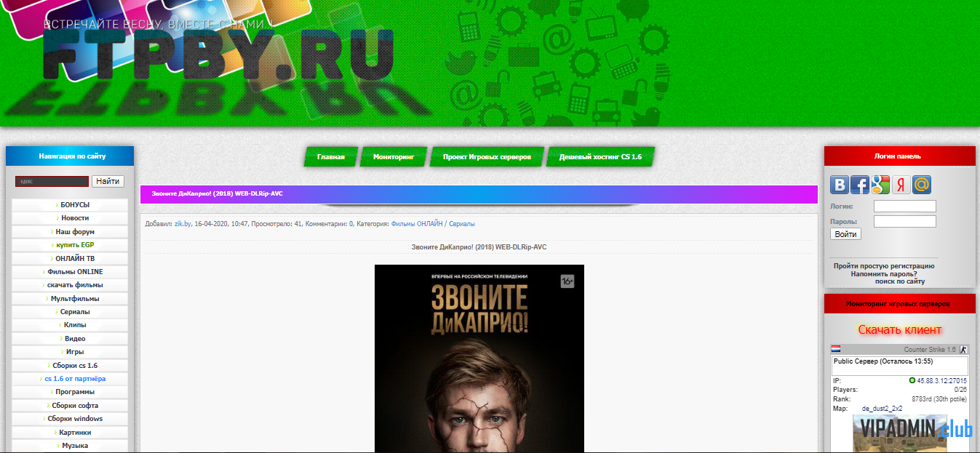Image resolution: width=980 pixels, height=453 pixels.
Task: Click the Войти login button
Action: pos(845,234)
